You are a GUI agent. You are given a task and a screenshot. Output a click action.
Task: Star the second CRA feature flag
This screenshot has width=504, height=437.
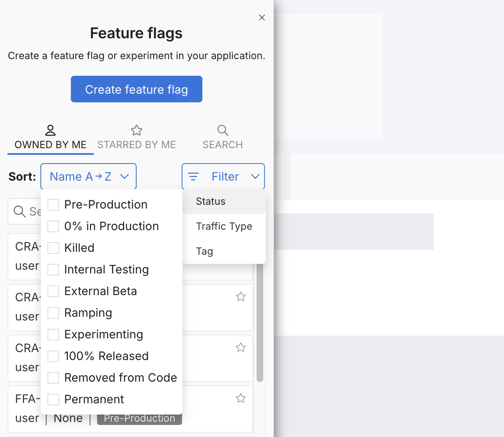(241, 297)
